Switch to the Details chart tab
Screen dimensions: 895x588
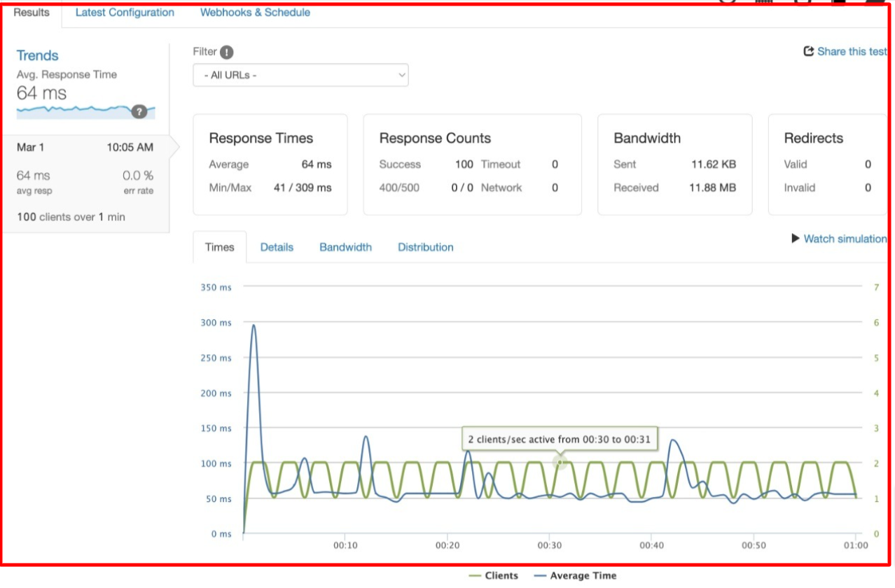point(277,247)
